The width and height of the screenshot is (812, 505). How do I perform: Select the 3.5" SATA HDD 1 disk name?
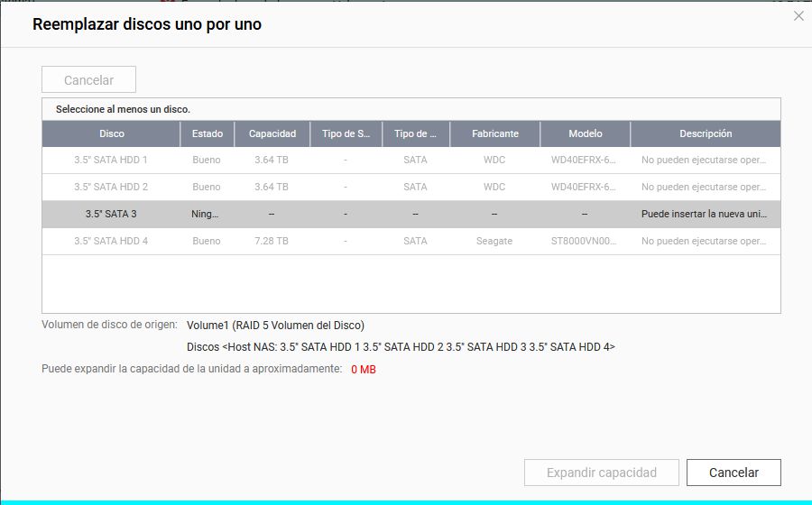pyautogui.click(x=111, y=161)
